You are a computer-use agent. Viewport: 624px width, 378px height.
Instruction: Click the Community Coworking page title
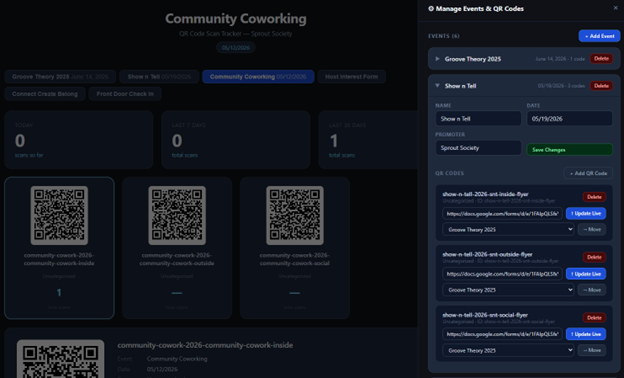pos(236,18)
